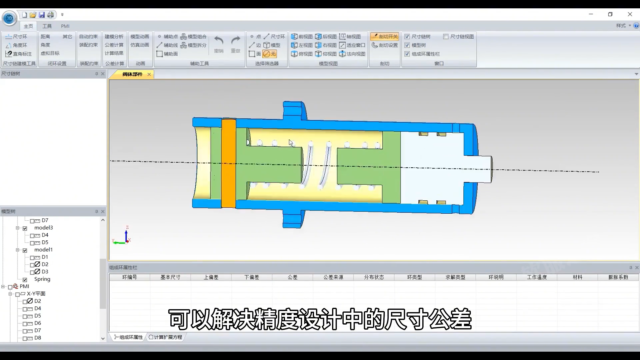
Task: Click 适应窗口 fit to window
Action: click(x=353, y=45)
